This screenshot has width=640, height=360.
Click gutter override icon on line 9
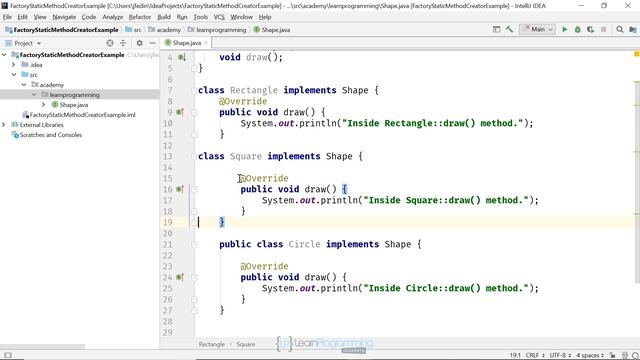(180, 112)
